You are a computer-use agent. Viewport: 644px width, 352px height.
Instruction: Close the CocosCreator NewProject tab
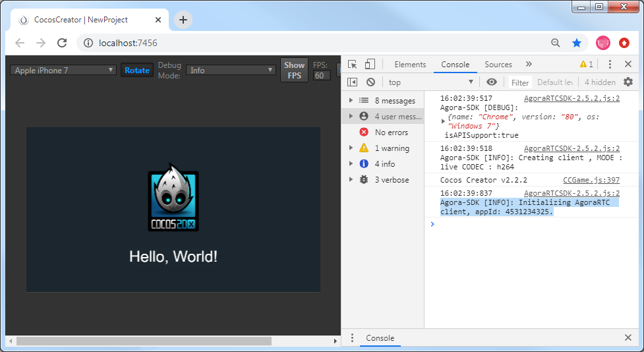[x=159, y=20]
